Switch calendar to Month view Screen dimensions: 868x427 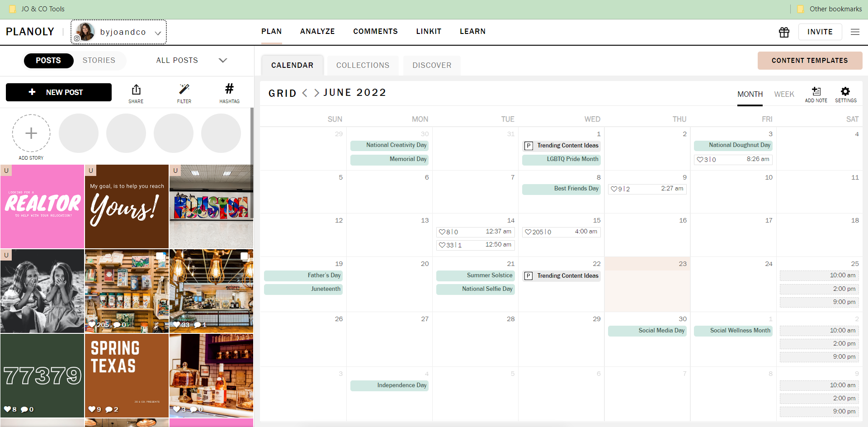[750, 95]
